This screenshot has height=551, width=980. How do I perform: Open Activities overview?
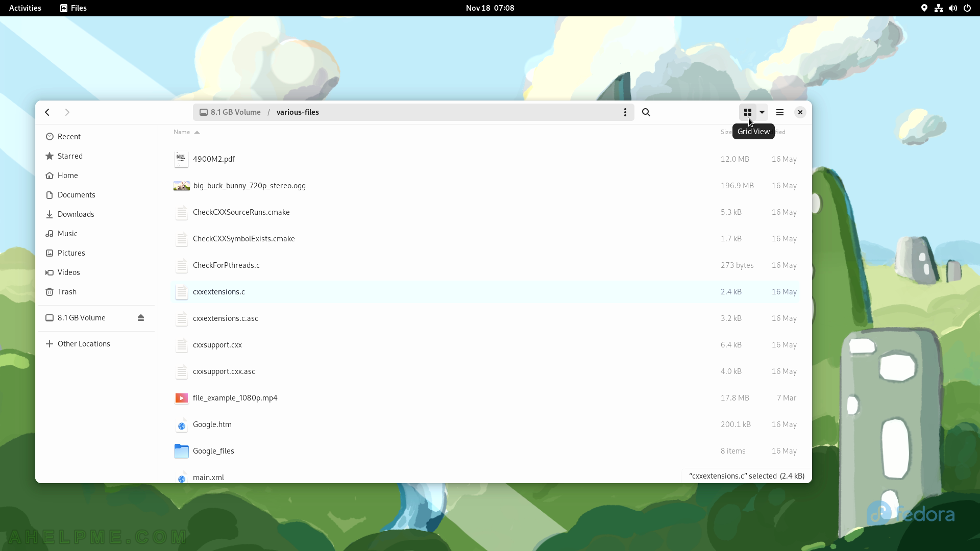25,8
